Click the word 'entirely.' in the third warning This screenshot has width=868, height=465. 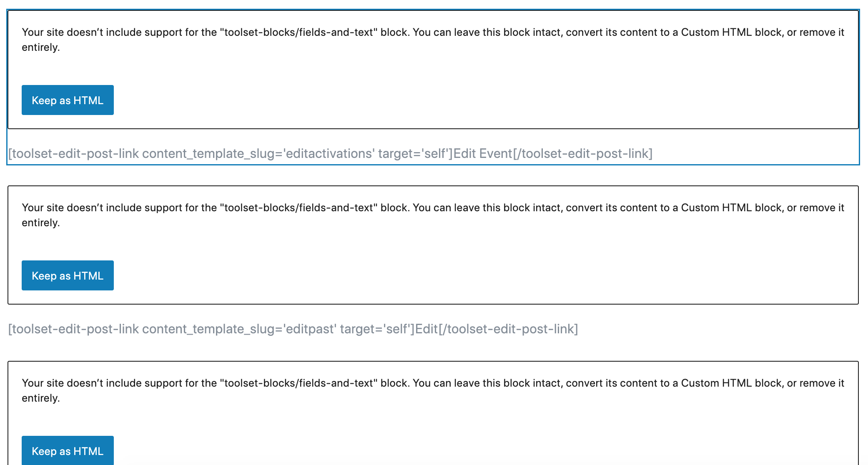click(41, 398)
